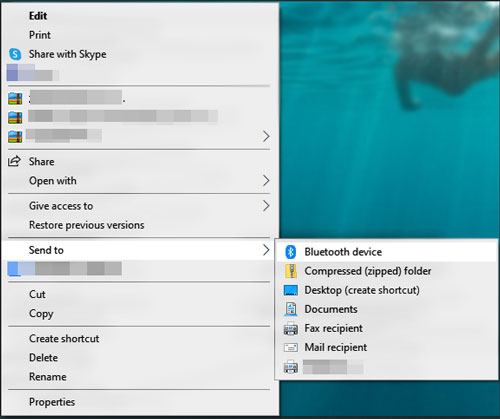Image resolution: width=500 pixels, height=419 pixels.
Task: Select Give access to
Action: (140, 206)
